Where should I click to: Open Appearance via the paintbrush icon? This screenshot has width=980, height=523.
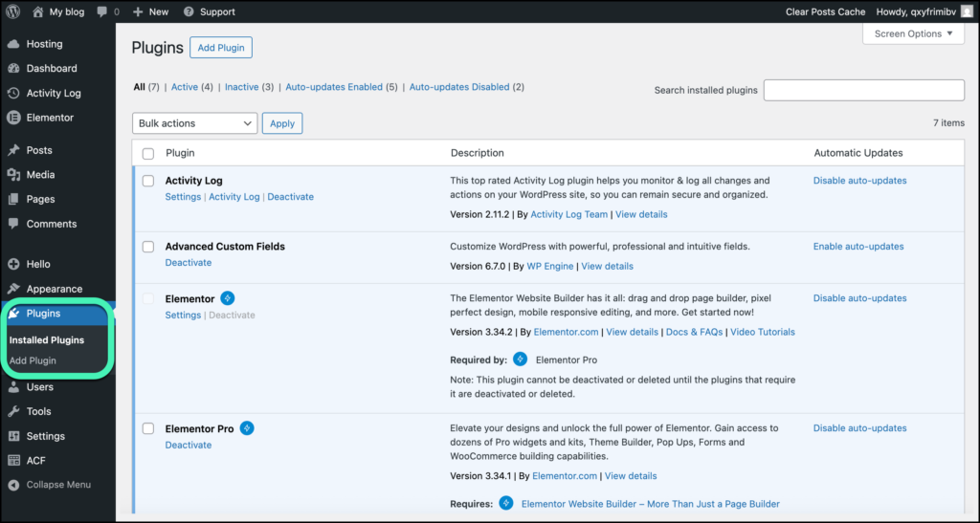13,289
